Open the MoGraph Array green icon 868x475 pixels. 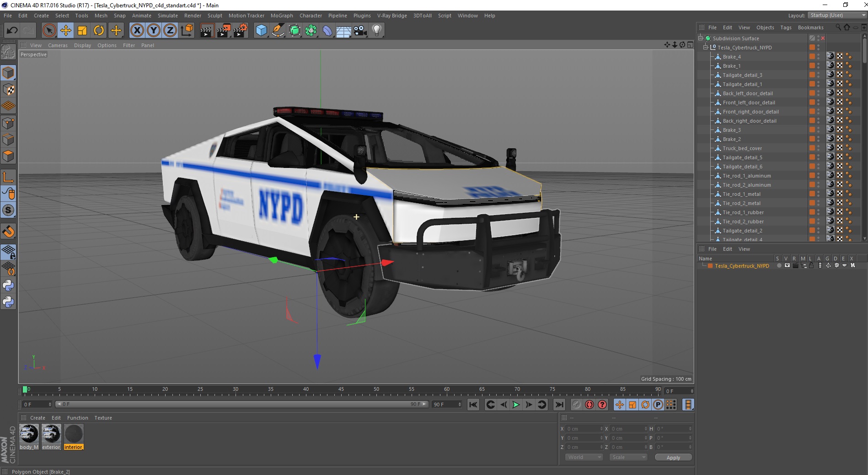tap(311, 31)
